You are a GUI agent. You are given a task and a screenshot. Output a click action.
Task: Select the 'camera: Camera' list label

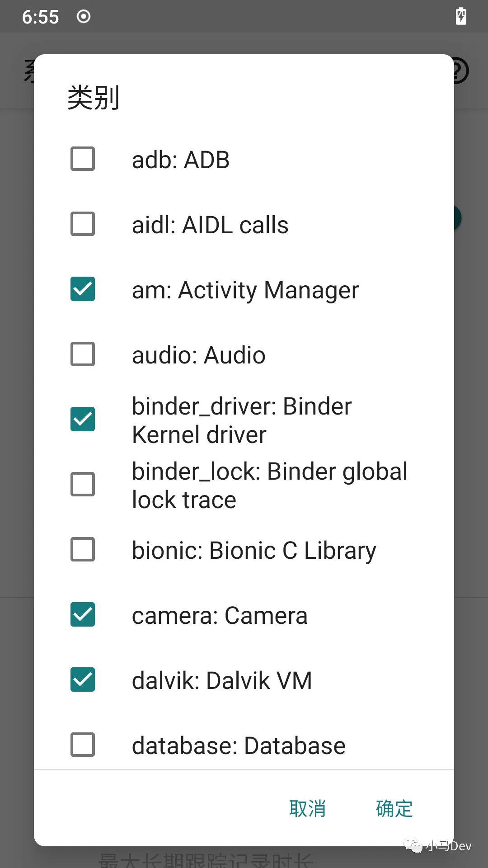[220, 615]
